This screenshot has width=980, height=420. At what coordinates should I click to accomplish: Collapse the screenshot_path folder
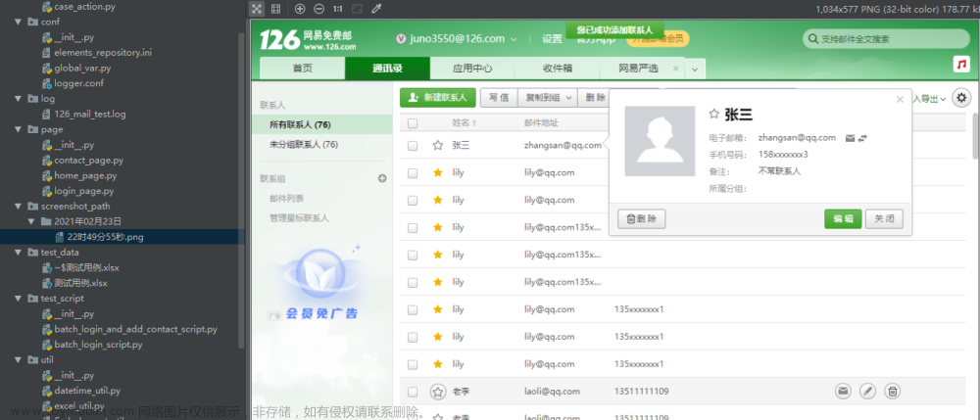pos(18,206)
